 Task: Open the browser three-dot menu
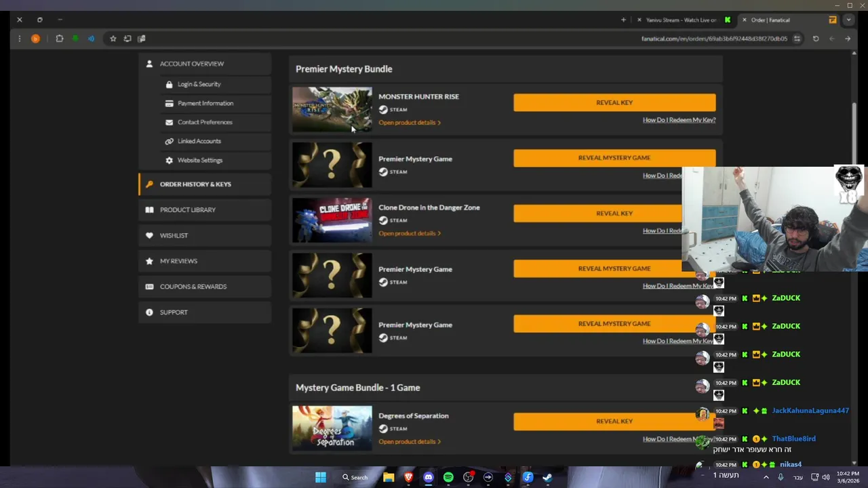pos(19,39)
